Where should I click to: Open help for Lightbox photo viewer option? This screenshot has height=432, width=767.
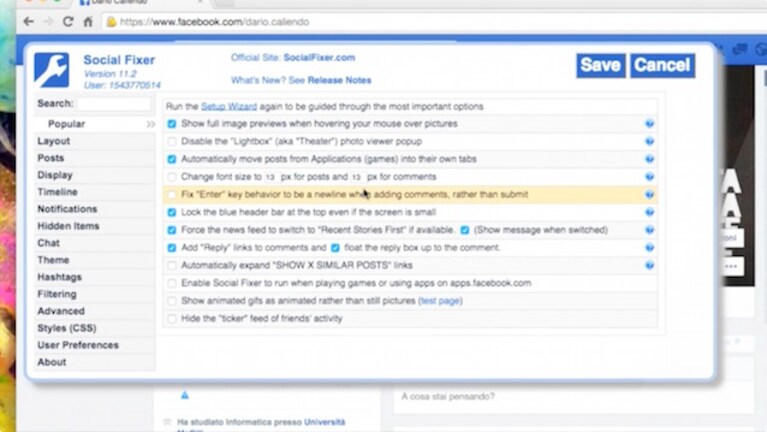[649, 141]
